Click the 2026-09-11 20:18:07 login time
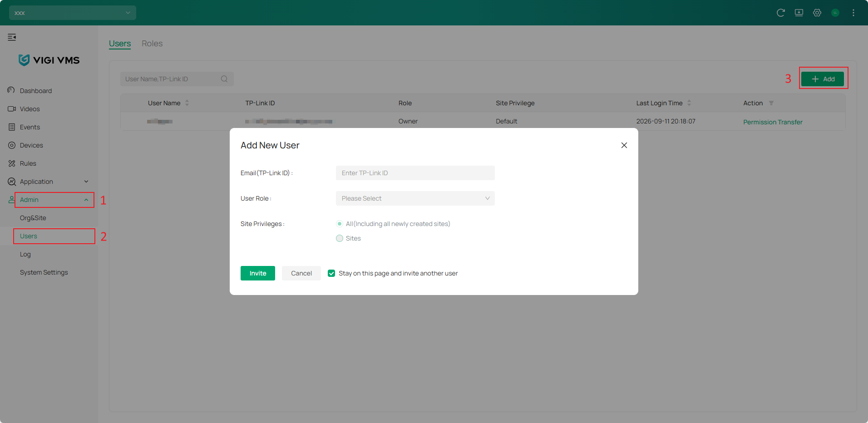Image resolution: width=868 pixels, height=423 pixels. (x=666, y=121)
